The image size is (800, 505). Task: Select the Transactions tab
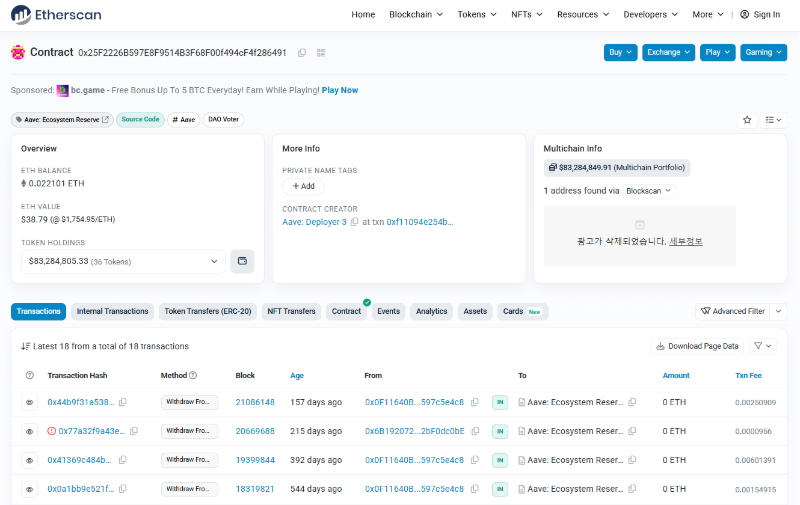point(38,311)
